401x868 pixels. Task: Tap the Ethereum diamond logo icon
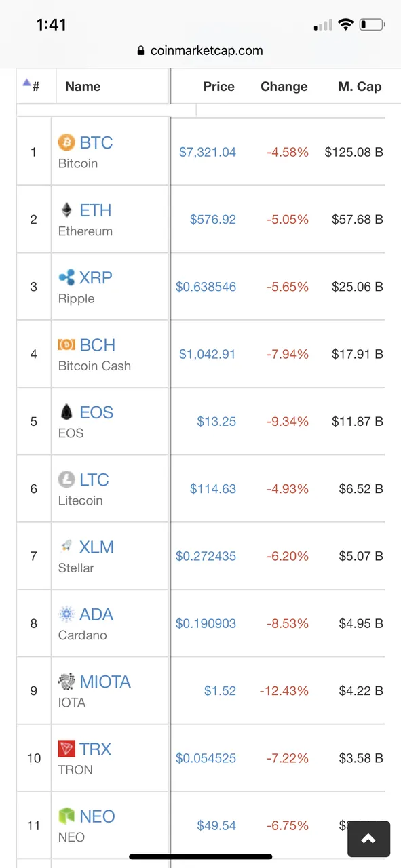point(66,210)
